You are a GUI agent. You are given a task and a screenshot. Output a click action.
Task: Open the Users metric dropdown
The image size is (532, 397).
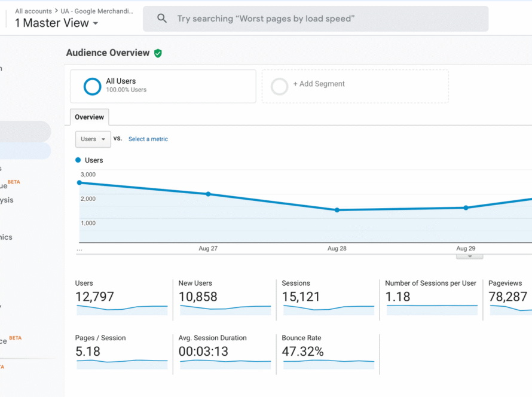pos(93,139)
